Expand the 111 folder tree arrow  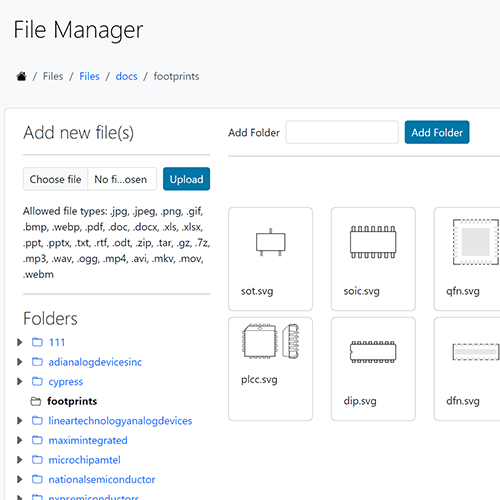click(20, 342)
